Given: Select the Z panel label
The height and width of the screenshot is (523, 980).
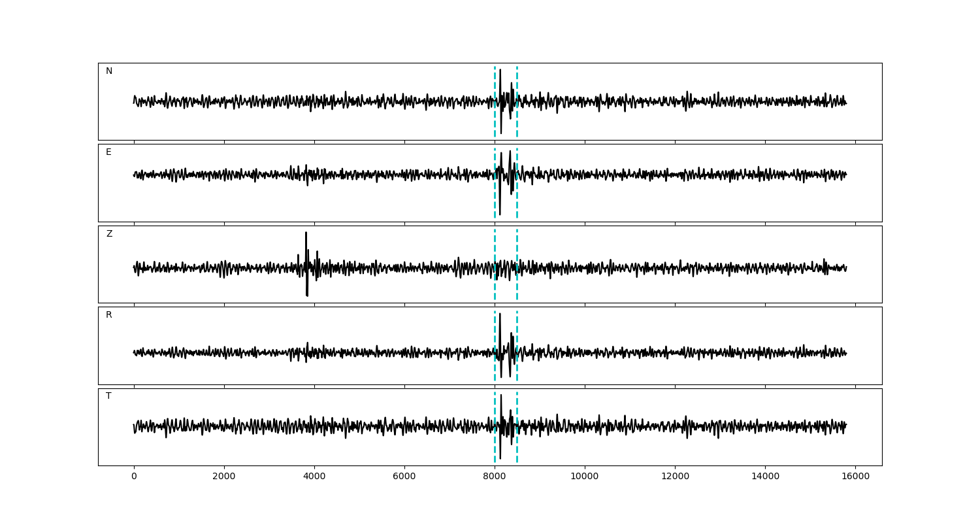Looking at the screenshot, I should click(x=109, y=234).
